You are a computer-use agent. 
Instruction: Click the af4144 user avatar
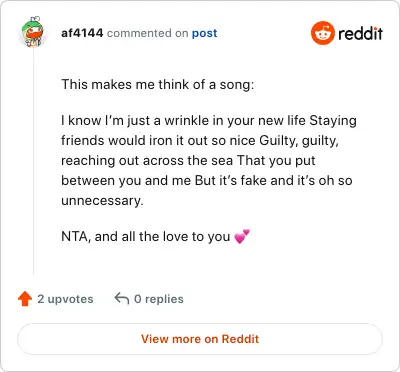coord(33,32)
